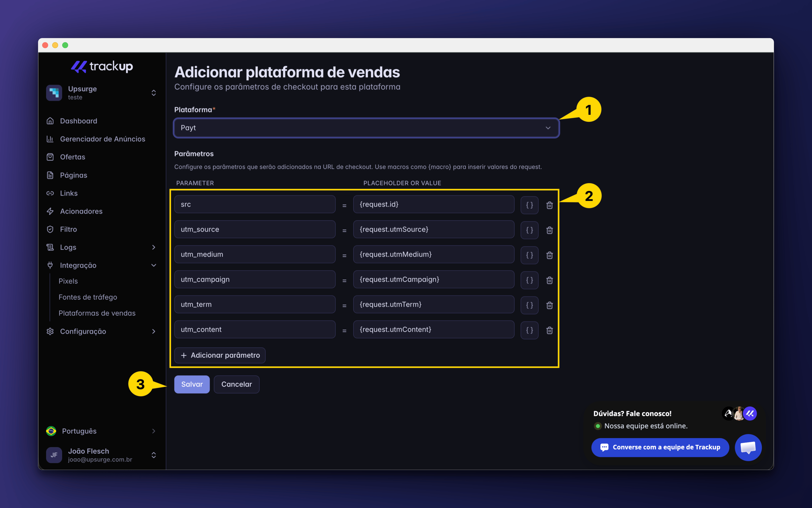Open the round chat bubble launcher

748,447
